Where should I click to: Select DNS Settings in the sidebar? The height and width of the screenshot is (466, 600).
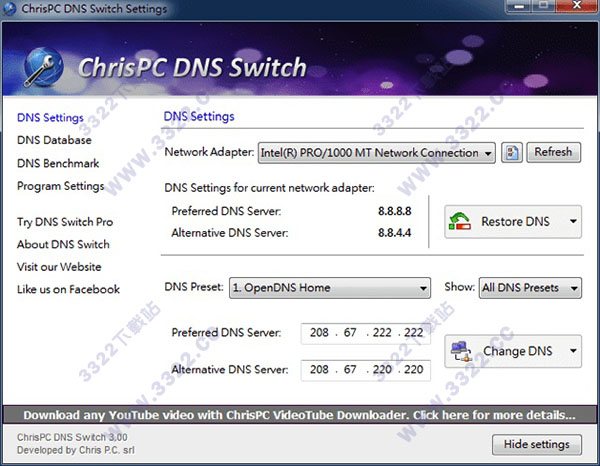click(x=50, y=118)
